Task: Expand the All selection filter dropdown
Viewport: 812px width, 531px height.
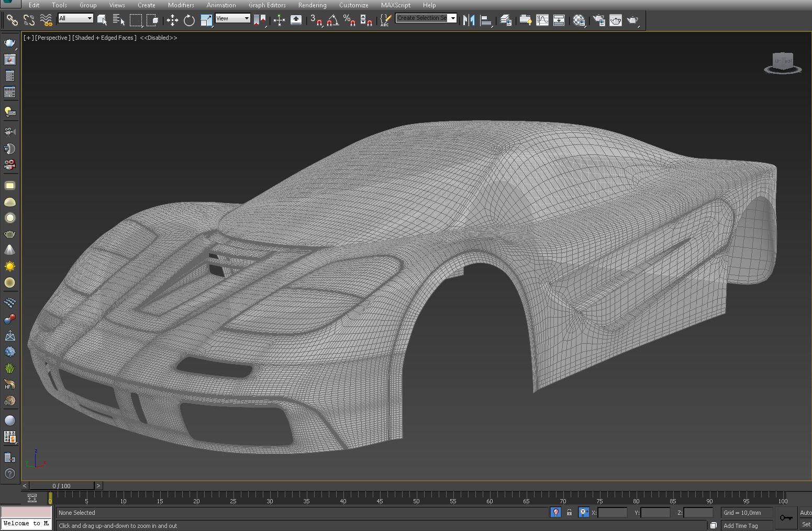Action: [x=90, y=18]
